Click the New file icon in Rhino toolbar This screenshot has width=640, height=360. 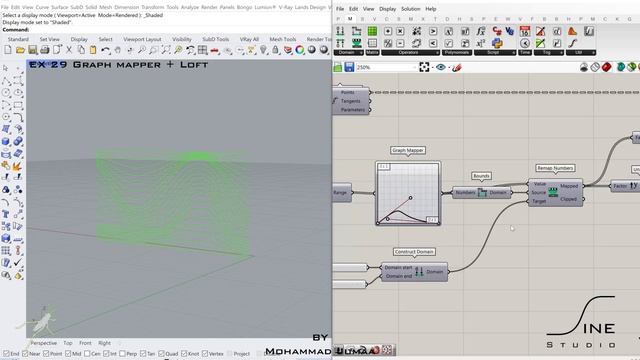pos(8,50)
